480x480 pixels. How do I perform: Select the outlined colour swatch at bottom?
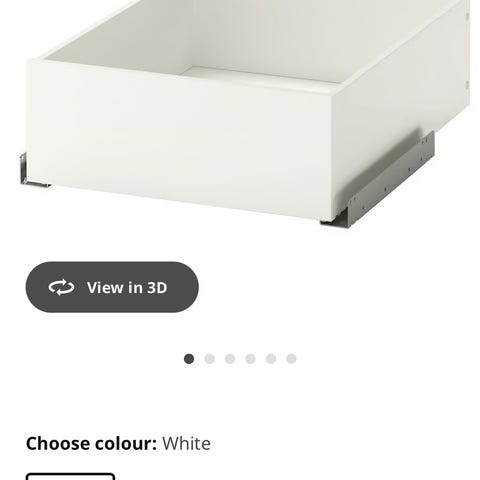pos(70,476)
